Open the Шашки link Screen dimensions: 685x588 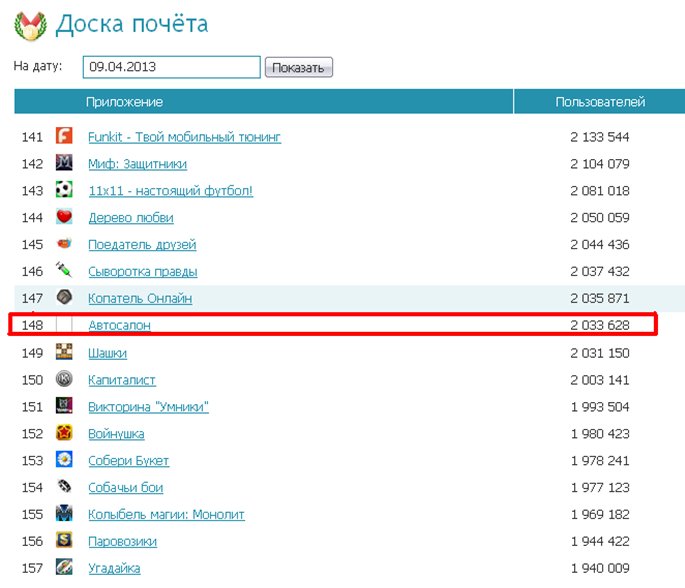(107, 353)
